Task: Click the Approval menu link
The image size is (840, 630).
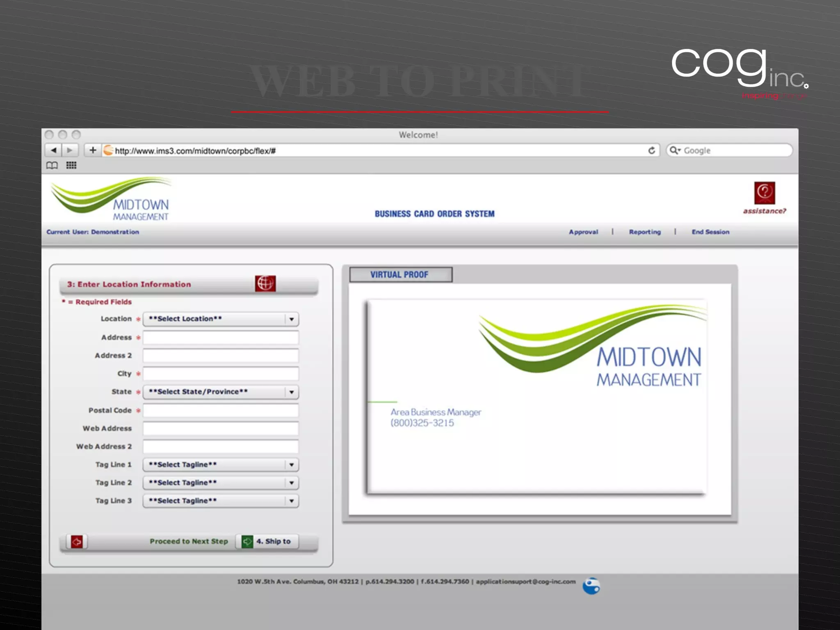Action: 583,232
